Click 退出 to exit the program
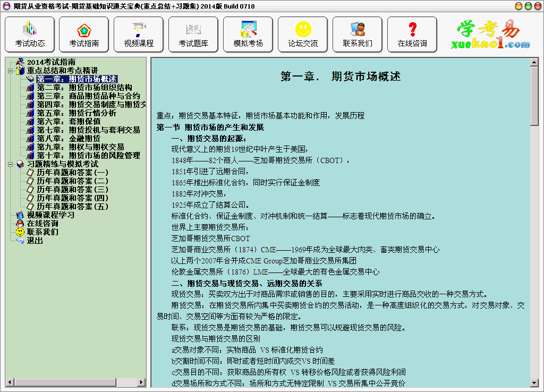 pyautogui.click(x=35, y=241)
